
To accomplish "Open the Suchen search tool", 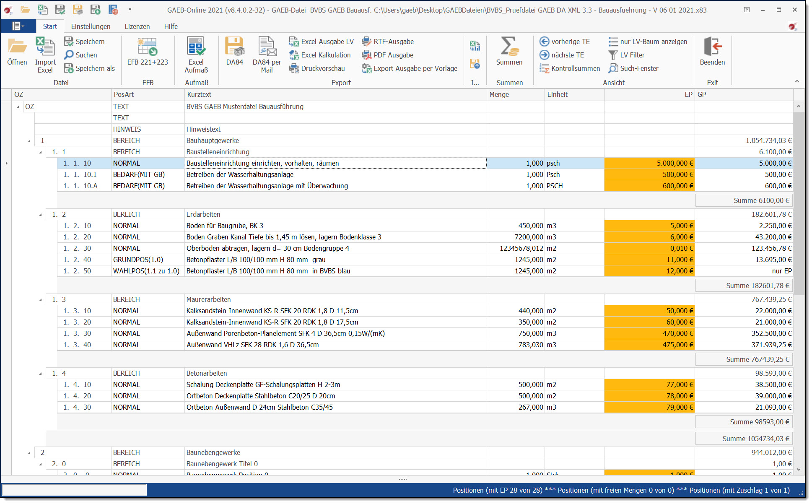I will pos(80,55).
